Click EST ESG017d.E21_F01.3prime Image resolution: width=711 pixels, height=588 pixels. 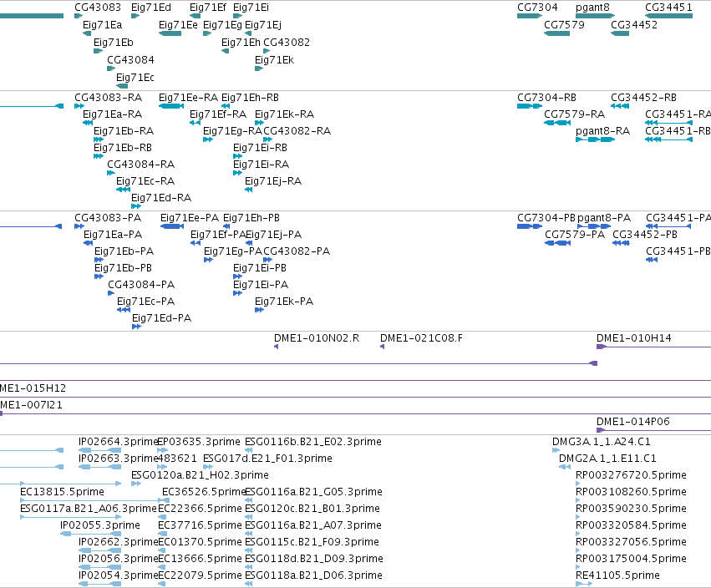267,459
